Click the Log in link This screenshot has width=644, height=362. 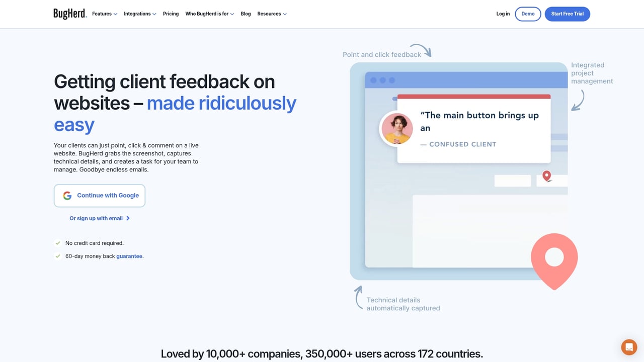tap(503, 14)
